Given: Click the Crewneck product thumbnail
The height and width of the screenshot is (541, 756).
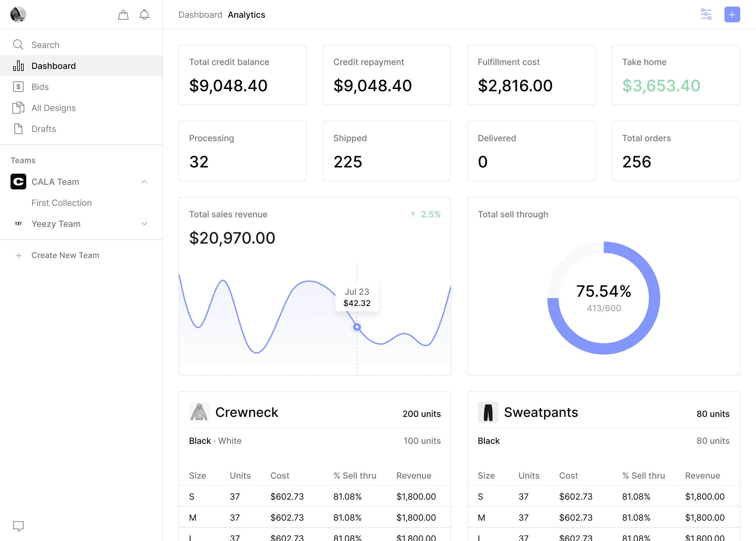Looking at the screenshot, I should click(x=199, y=412).
